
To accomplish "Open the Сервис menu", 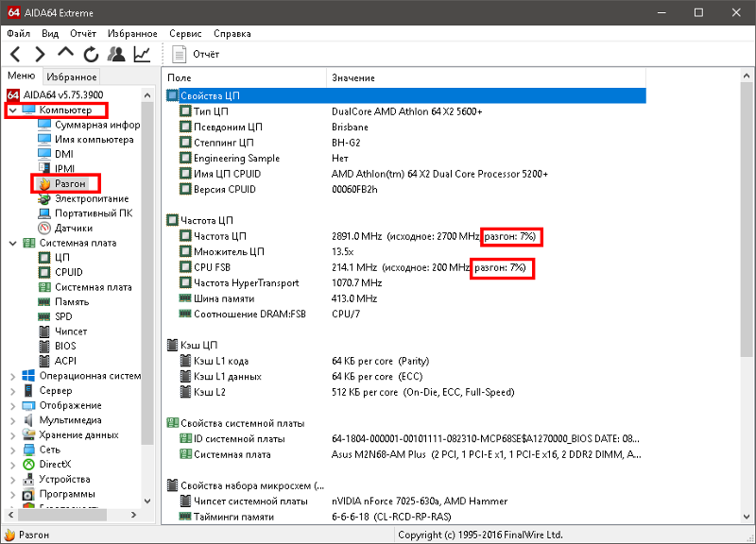I will coord(185,34).
